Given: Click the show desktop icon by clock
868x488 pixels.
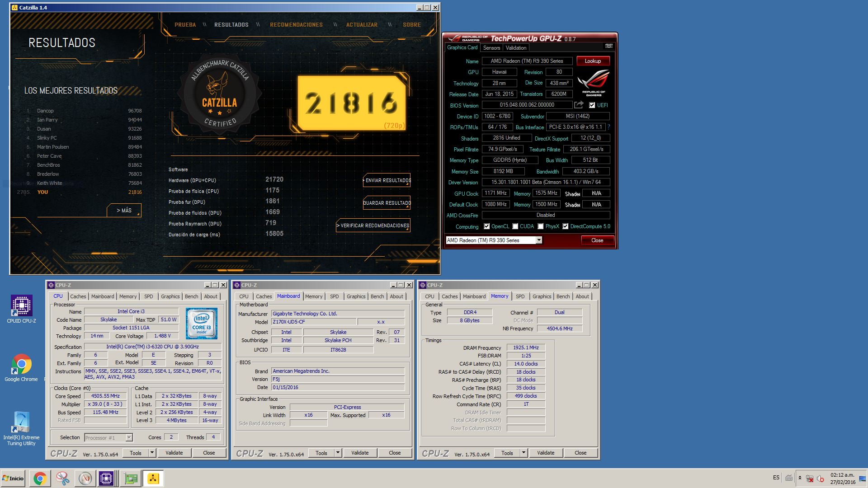Looking at the screenshot, I should 863,479.
